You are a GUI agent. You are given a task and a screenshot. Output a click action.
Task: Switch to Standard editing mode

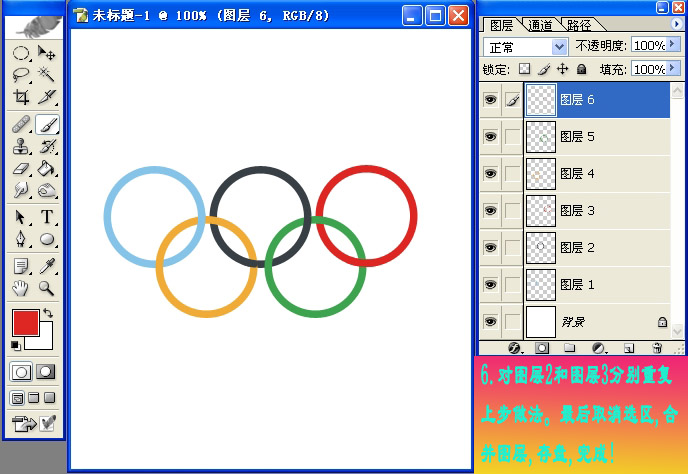21,372
